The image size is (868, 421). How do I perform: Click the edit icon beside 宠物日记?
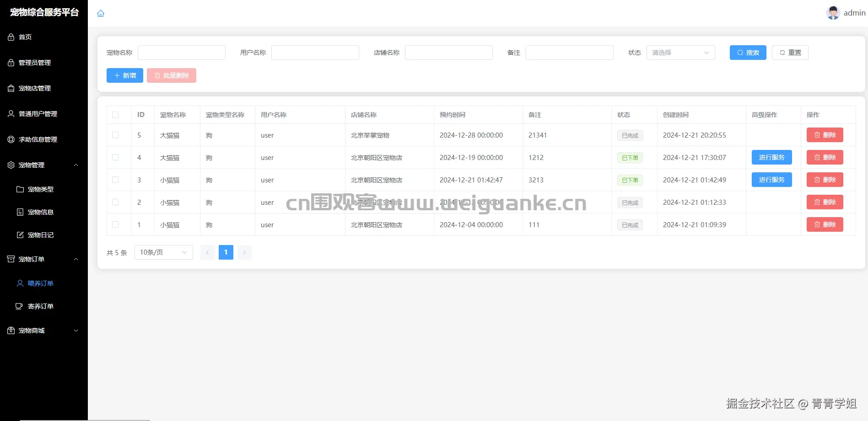(x=20, y=235)
